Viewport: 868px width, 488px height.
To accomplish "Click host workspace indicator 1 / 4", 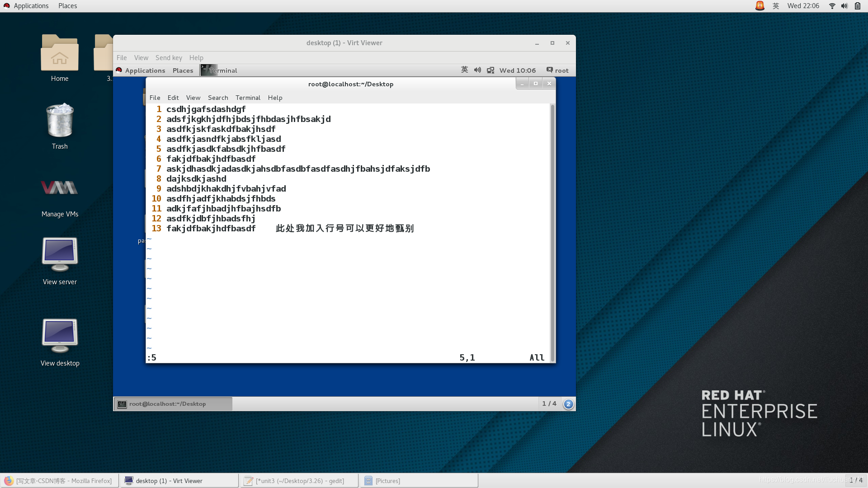I will [x=856, y=480].
